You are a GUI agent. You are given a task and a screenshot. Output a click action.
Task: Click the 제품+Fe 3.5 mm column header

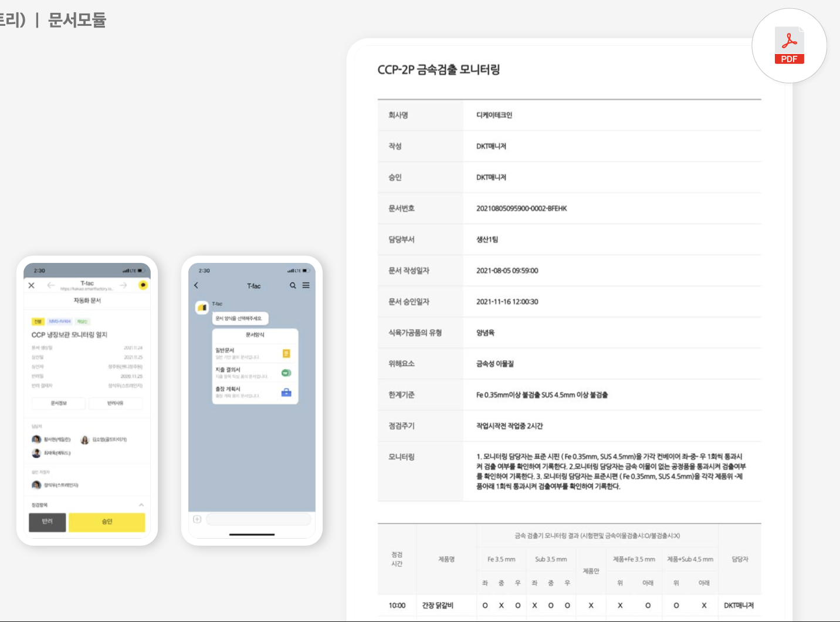(x=634, y=559)
